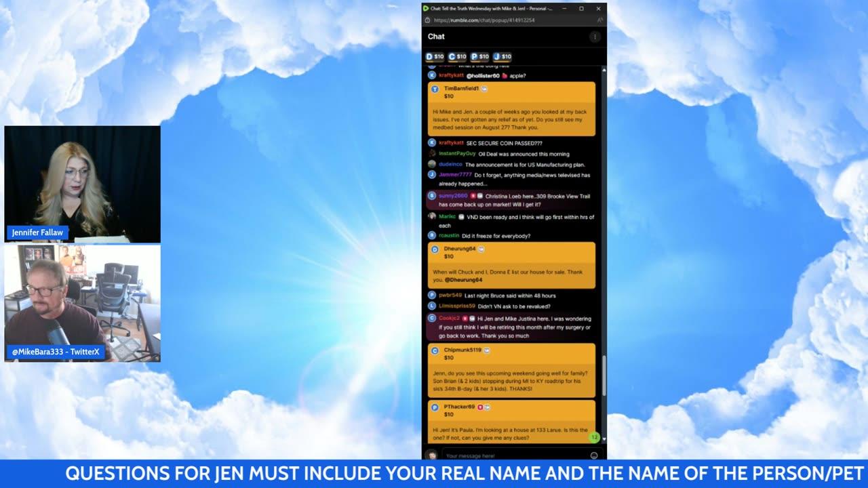Click dudeinco username
The height and width of the screenshot is (488, 868).
tap(450, 165)
